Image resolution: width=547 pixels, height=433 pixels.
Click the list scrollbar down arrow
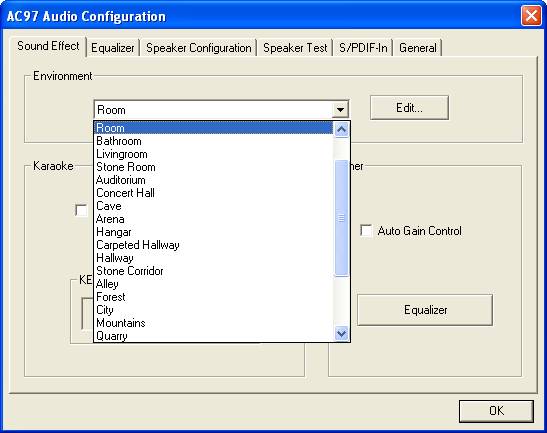tap(341, 334)
